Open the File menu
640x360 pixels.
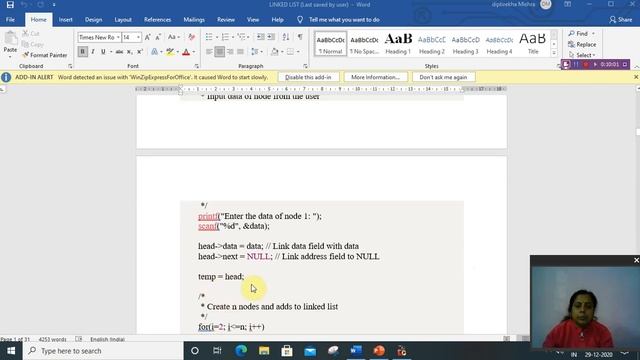(x=10, y=20)
